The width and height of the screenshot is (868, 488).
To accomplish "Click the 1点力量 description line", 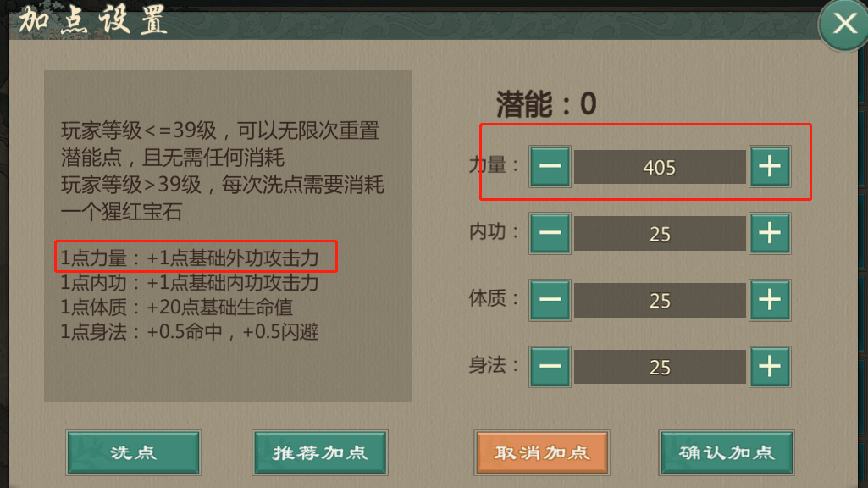I will pos(189,258).
